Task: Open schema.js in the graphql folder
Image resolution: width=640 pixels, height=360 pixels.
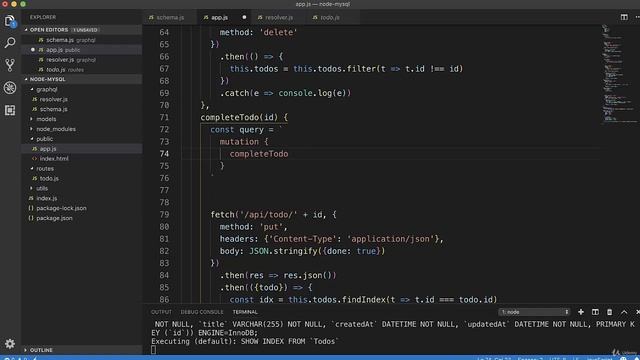Action: coord(82,109)
